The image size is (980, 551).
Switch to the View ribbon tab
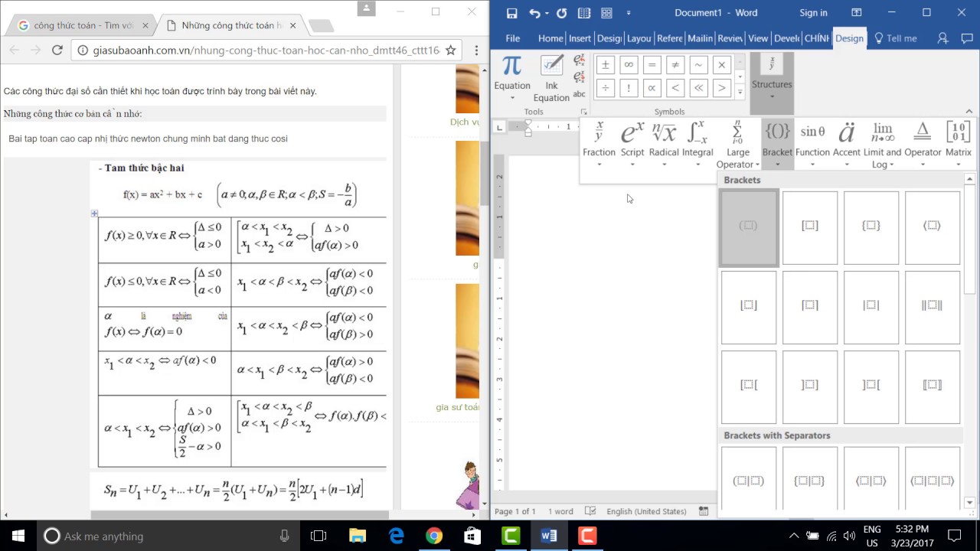pyautogui.click(x=758, y=38)
